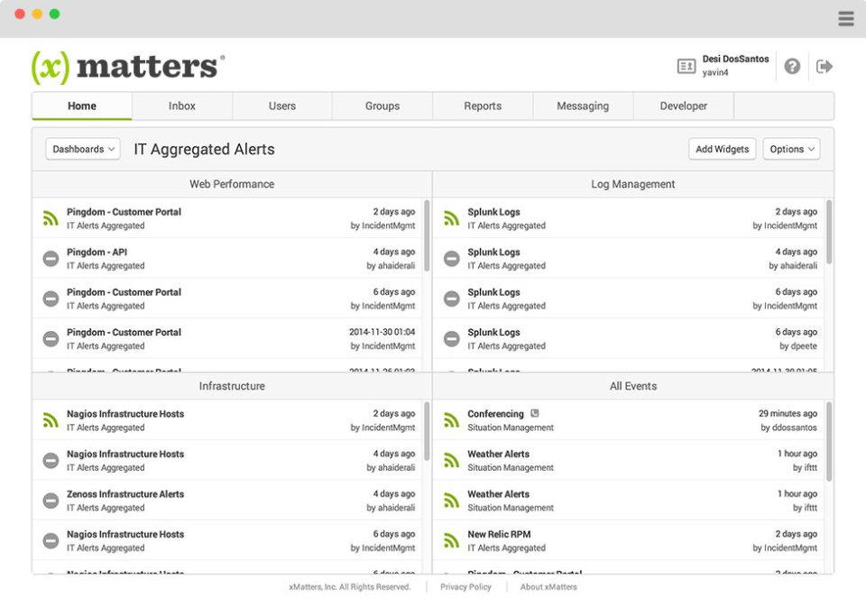Screen dimensions: 866x616
Task: Switch to the Messaging tab
Action: [583, 106]
